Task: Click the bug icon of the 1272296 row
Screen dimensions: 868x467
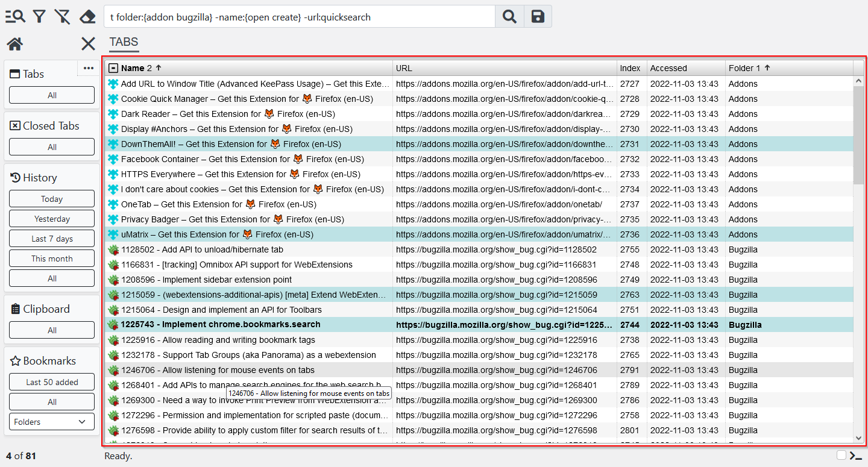Action: pyautogui.click(x=113, y=415)
